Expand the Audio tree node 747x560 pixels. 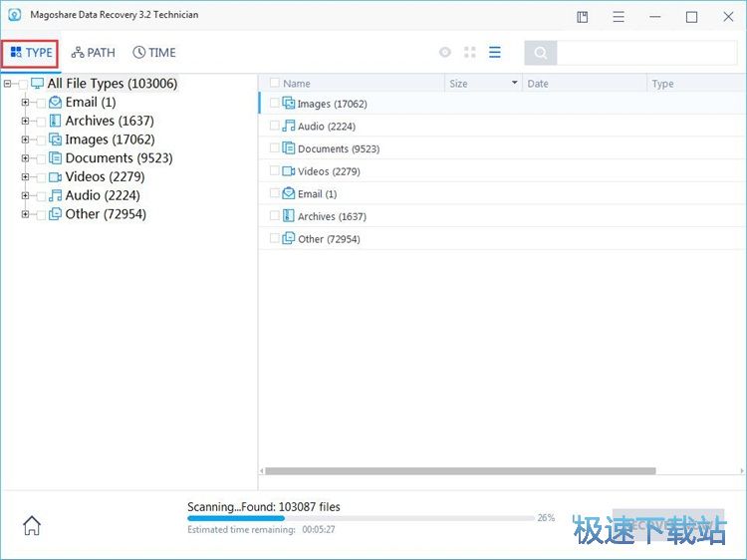25,195
